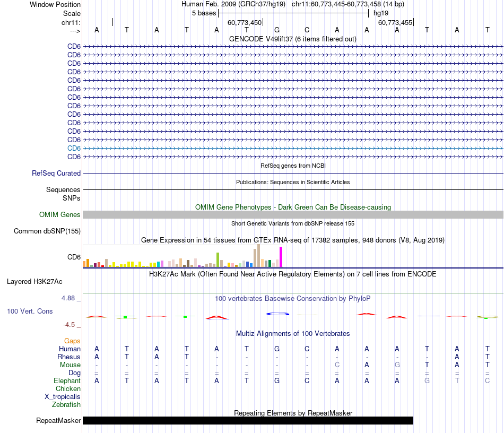Click the C base in reference sequence row

(x=307, y=30)
